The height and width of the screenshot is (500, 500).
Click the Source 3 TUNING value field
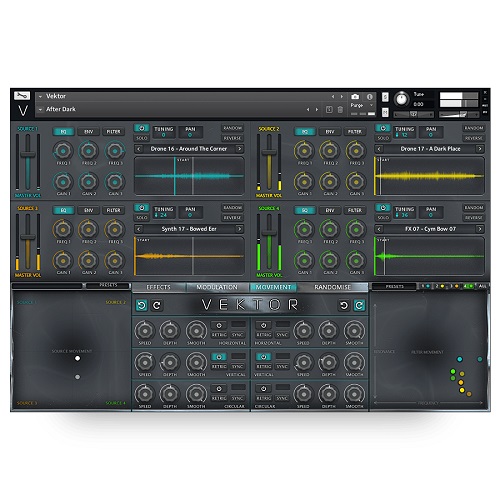pyautogui.click(x=163, y=215)
